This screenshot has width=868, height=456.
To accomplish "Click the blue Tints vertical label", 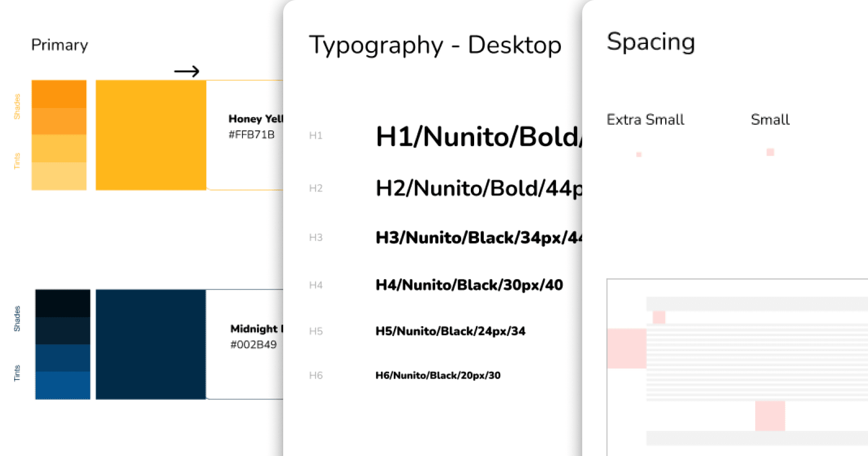I will 17,373.
